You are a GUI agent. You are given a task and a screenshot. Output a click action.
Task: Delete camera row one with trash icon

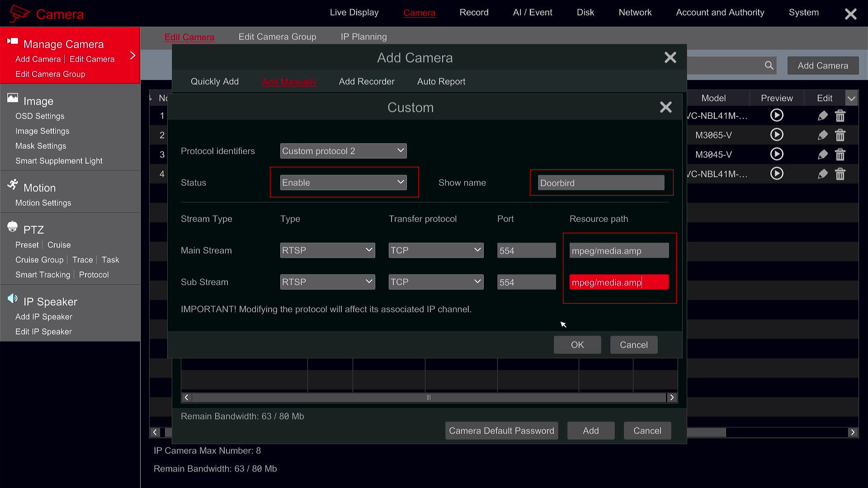click(x=840, y=116)
